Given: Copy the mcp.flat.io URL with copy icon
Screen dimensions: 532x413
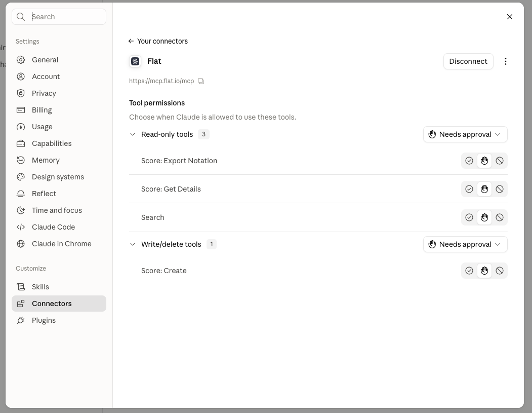Looking at the screenshot, I should point(201,81).
